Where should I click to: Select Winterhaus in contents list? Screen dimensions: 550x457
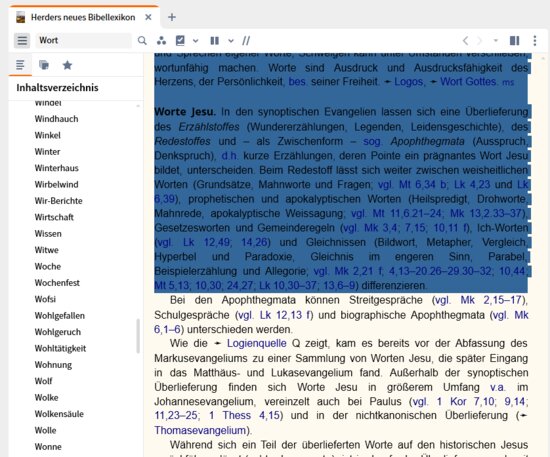coord(56,168)
